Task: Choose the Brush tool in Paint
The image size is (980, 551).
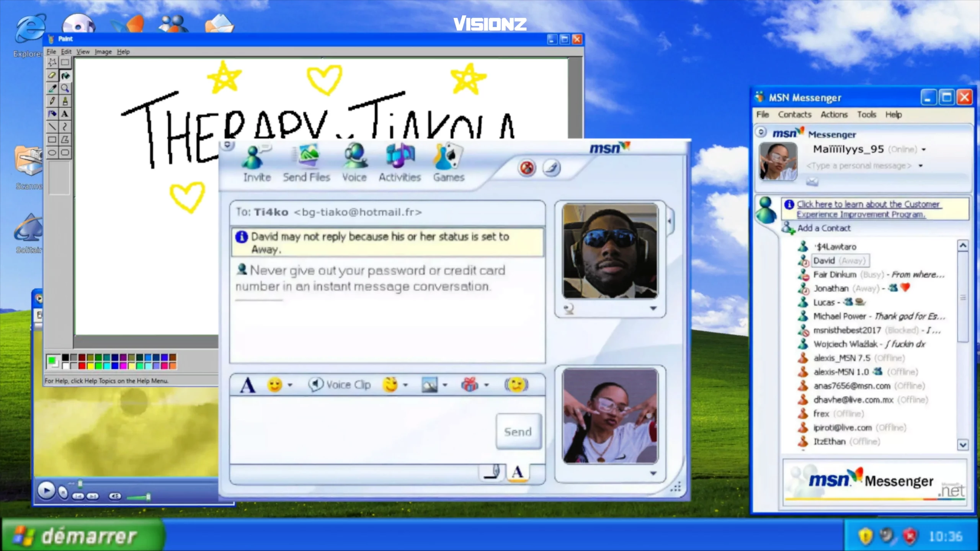Action: (x=65, y=101)
